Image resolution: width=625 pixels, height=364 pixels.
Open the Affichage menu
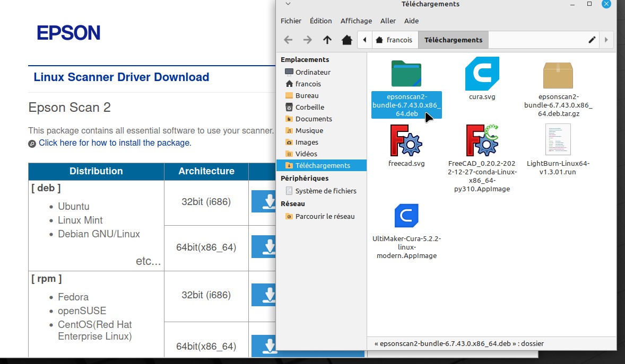(356, 21)
